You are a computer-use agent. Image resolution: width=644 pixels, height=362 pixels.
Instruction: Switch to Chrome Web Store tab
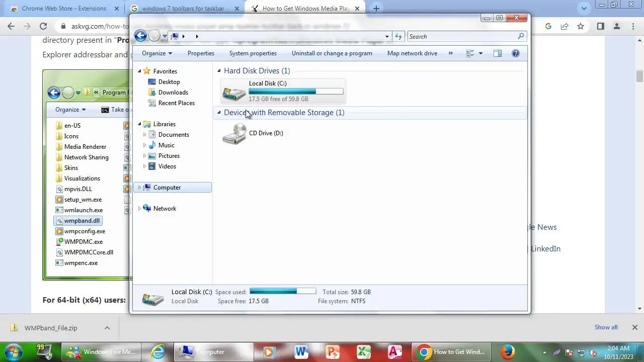point(64,9)
